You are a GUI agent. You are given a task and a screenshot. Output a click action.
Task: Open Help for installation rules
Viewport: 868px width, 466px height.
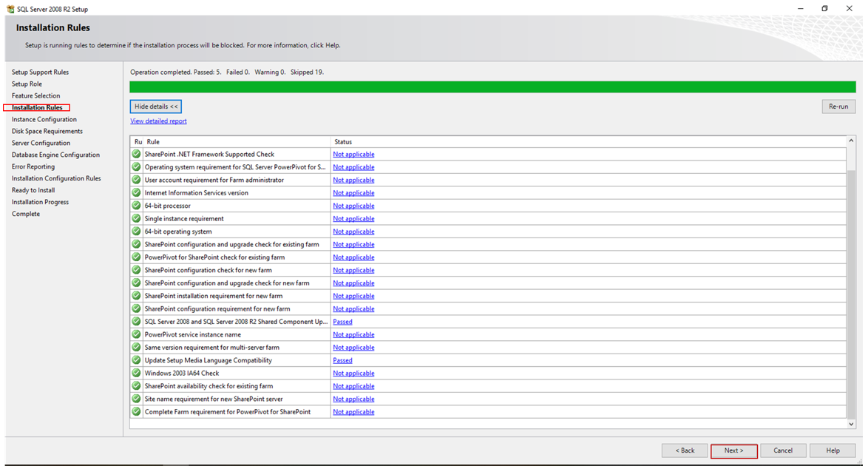tap(833, 450)
